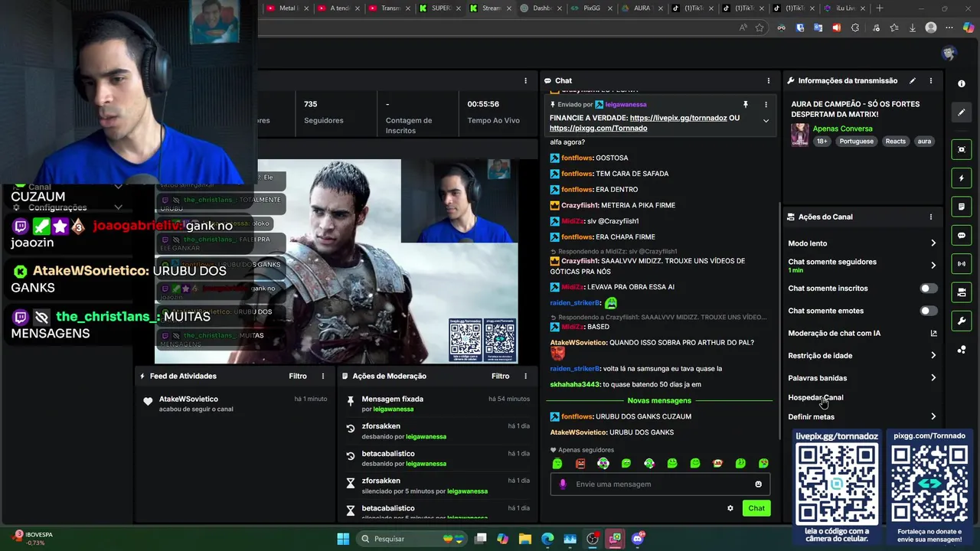Click the broadcast signal sidebar icon
Viewport: 980px width, 551px height.
click(x=962, y=264)
